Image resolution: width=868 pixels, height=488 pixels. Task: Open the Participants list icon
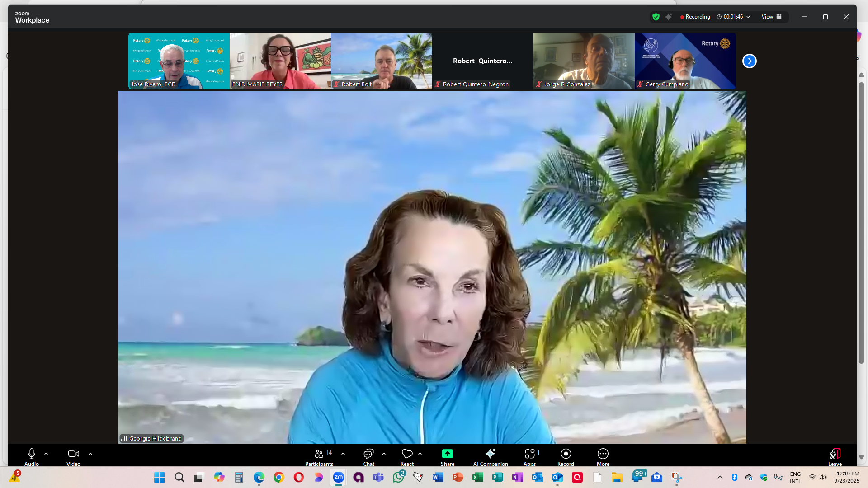click(x=319, y=454)
